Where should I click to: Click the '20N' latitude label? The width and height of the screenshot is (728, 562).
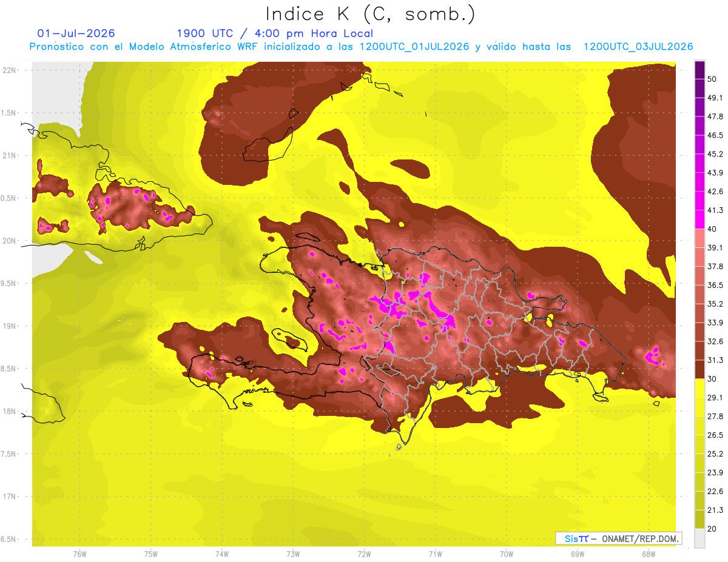coord(10,241)
